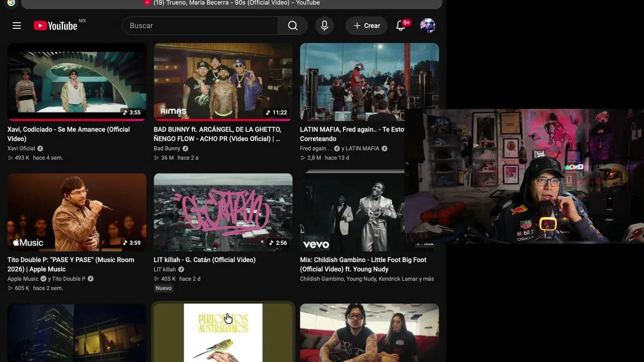Focus the Buscar search field
This screenshot has height=362, width=644.
(x=200, y=26)
